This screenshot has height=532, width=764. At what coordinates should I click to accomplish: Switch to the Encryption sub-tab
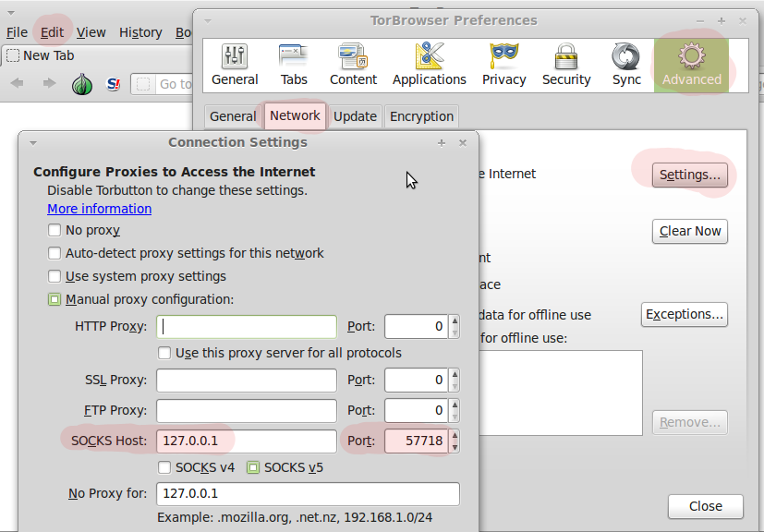[421, 117]
